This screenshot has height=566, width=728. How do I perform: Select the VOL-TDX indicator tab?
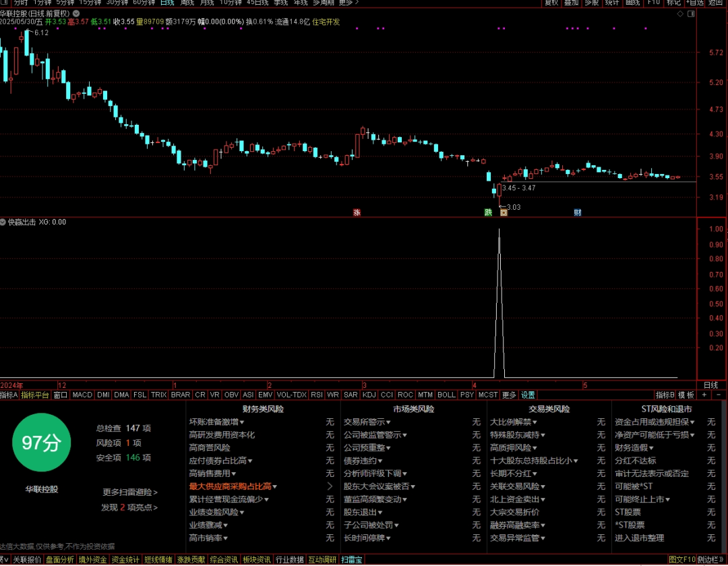[x=292, y=395]
